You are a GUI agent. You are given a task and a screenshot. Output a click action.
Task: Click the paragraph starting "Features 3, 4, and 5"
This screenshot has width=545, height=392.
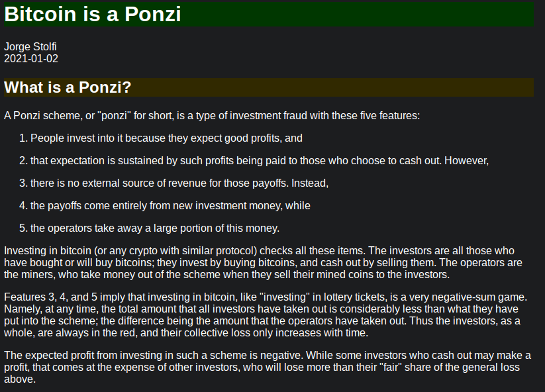265,315
